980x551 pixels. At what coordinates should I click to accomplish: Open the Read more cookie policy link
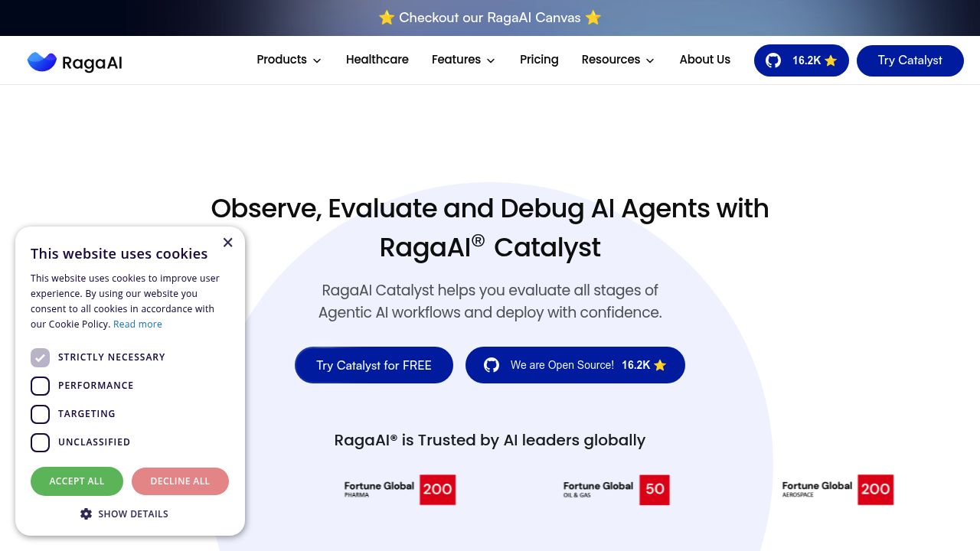tap(138, 324)
